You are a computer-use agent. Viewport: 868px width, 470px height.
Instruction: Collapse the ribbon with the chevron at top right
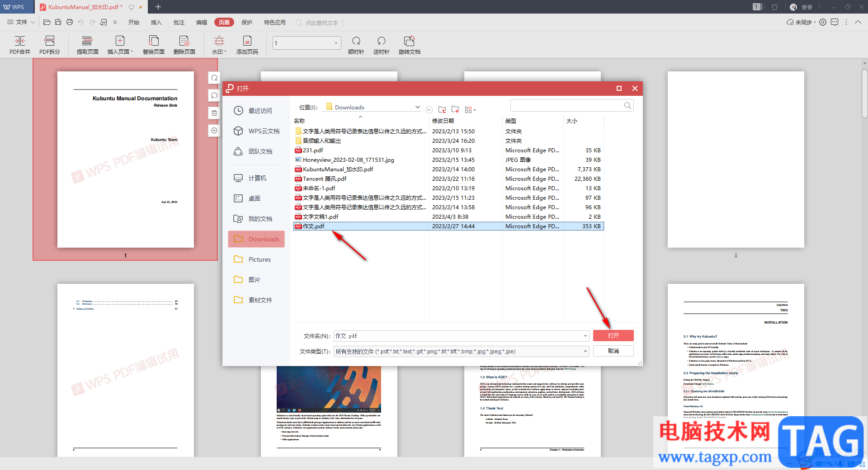[x=858, y=22]
